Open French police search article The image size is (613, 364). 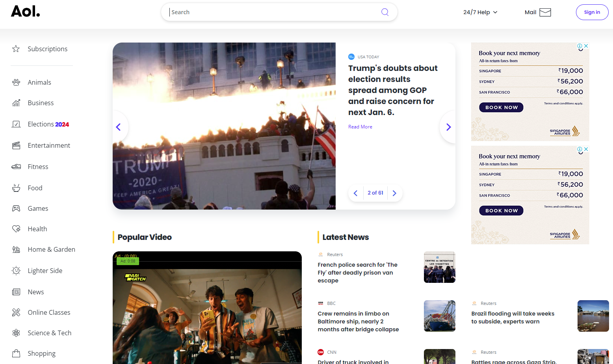pyautogui.click(x=358, y=273)
